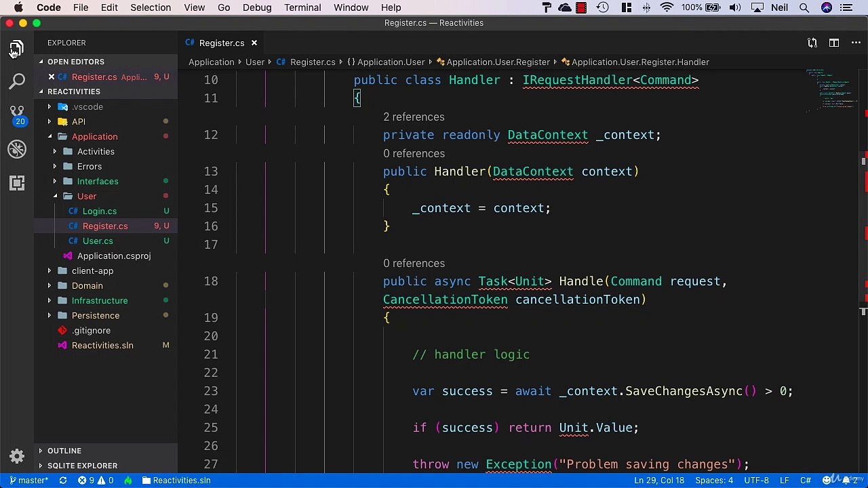The image size is (868, 488).
Task: Expand the SQLite Explorer panel
Action: [82, 466]
